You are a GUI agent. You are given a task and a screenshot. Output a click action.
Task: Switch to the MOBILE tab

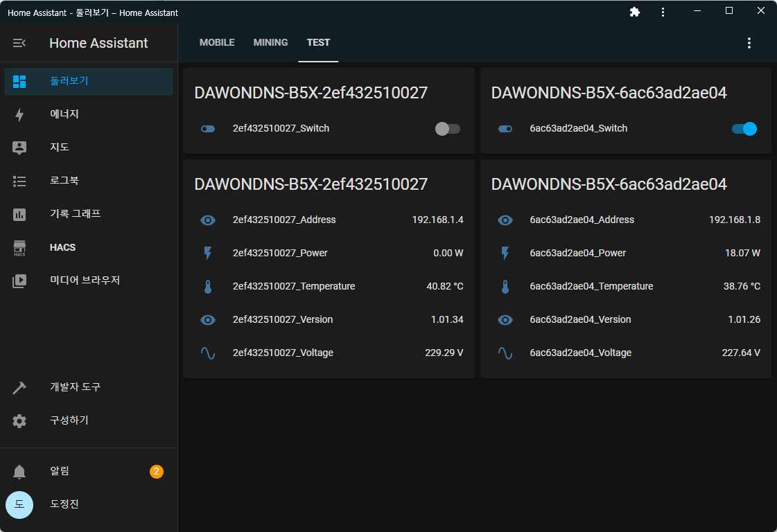click(217, 42)
